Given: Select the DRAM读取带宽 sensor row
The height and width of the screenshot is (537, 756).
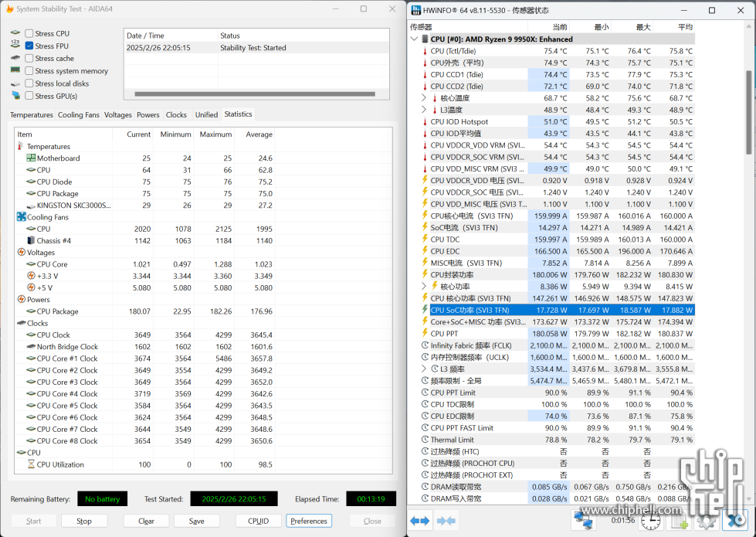Looking at the screenshot, I should pos(558,487).
